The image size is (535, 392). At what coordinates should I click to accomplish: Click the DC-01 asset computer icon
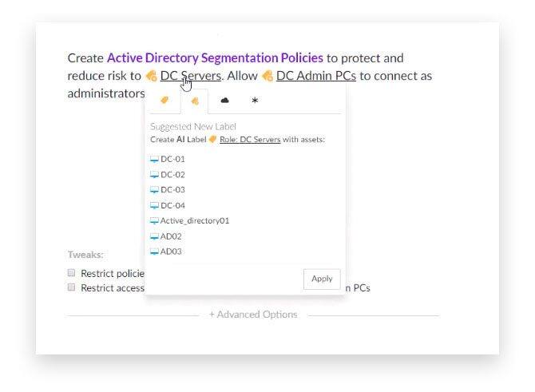[155, 159]
